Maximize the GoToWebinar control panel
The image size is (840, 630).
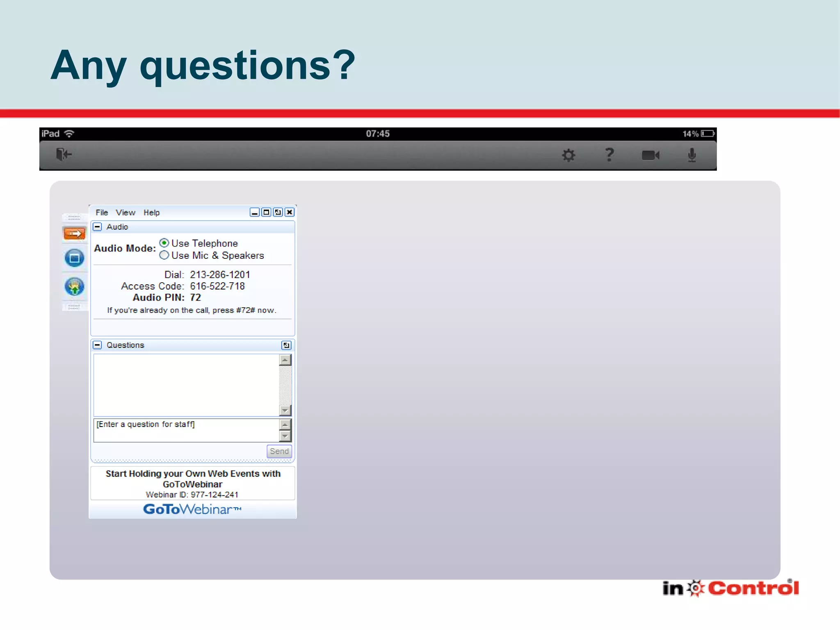[x=266, y=212]
